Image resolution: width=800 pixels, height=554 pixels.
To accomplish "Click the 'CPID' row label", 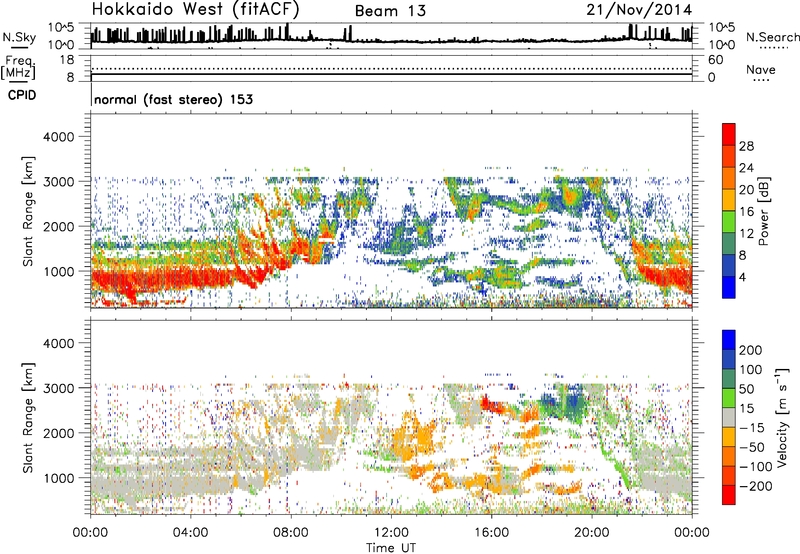I will pos(22,95).
